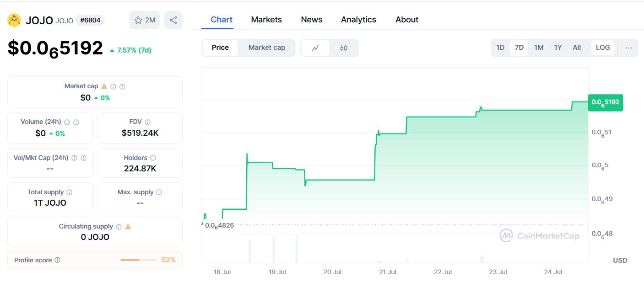Screen dimensions: 644x282
Task: Click the 21 Jul x-axis date label
Action: pyautogui.click(x=388, y=272)
